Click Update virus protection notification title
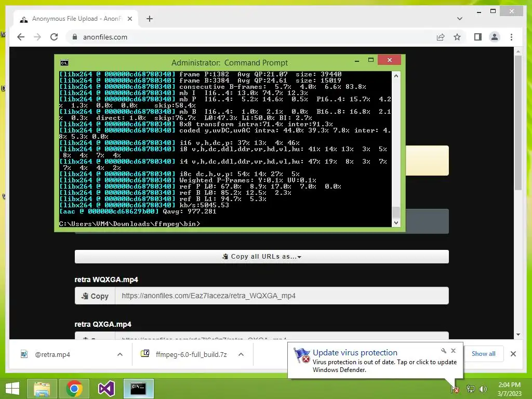The height and width of the screenshot is (399, 532). click(x=355, y=353)
